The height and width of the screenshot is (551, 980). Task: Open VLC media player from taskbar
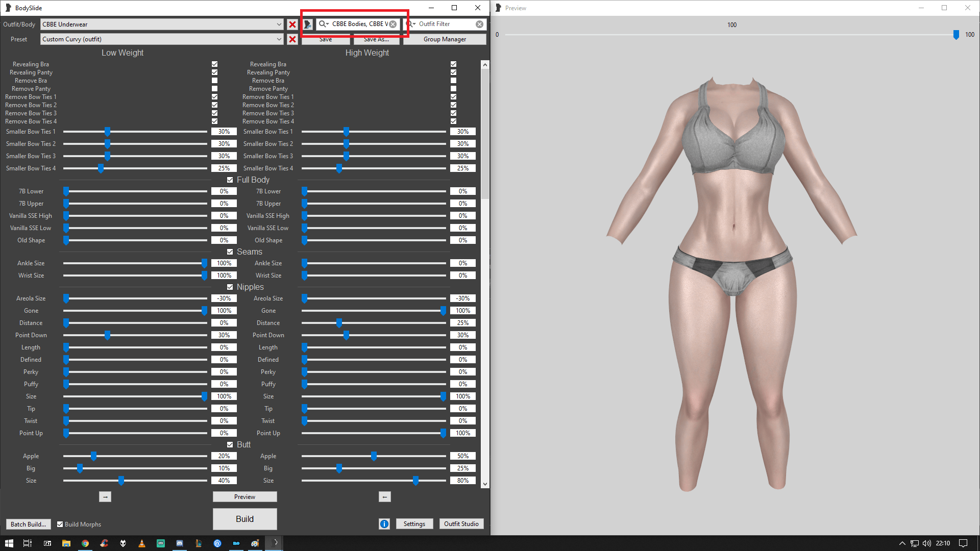click(x=142, y=543)
